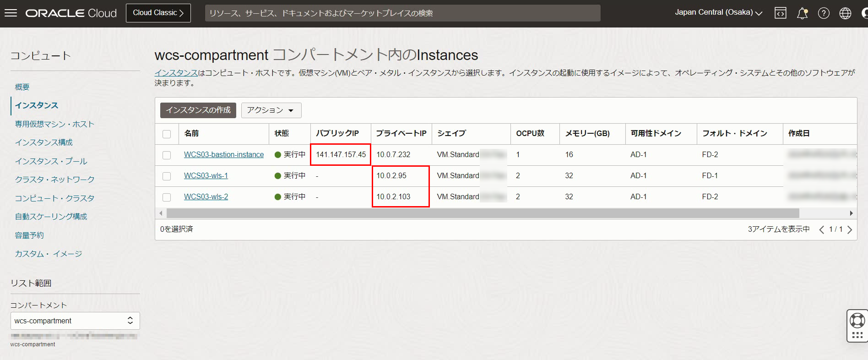Open the wcs-compartment compartment selector

(75, 321)
